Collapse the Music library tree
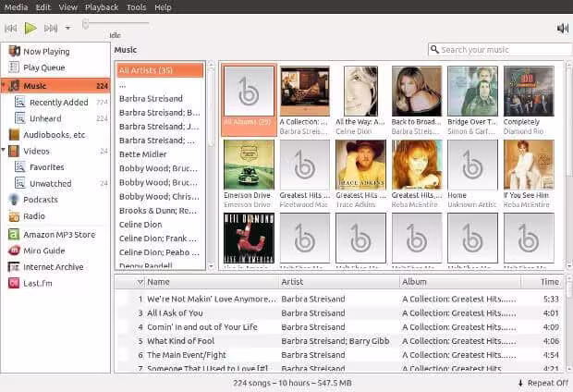573x392 pixels. pos(4,85)
